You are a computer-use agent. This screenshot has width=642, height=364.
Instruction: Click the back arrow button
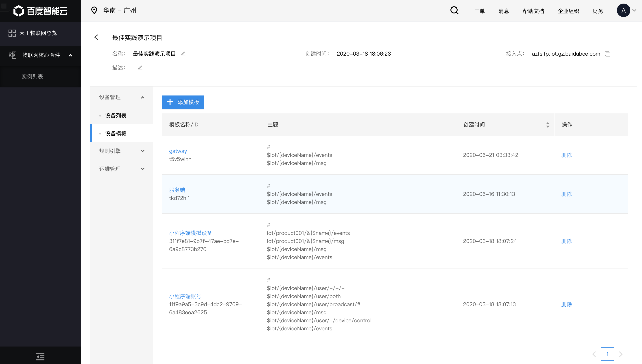point(96,37)
